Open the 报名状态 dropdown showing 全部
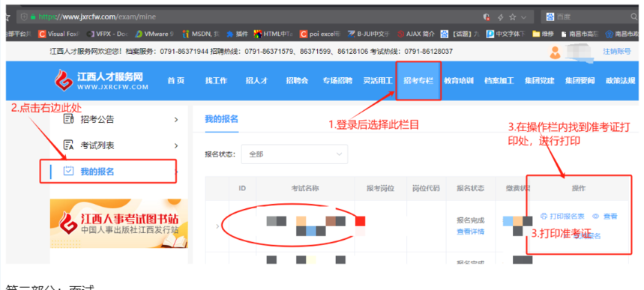 [x=294, y=154]
